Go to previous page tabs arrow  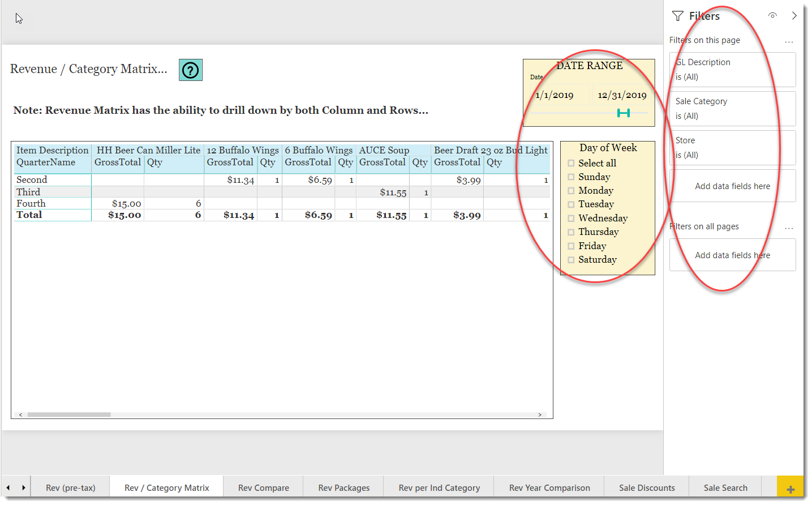(8, 487)
